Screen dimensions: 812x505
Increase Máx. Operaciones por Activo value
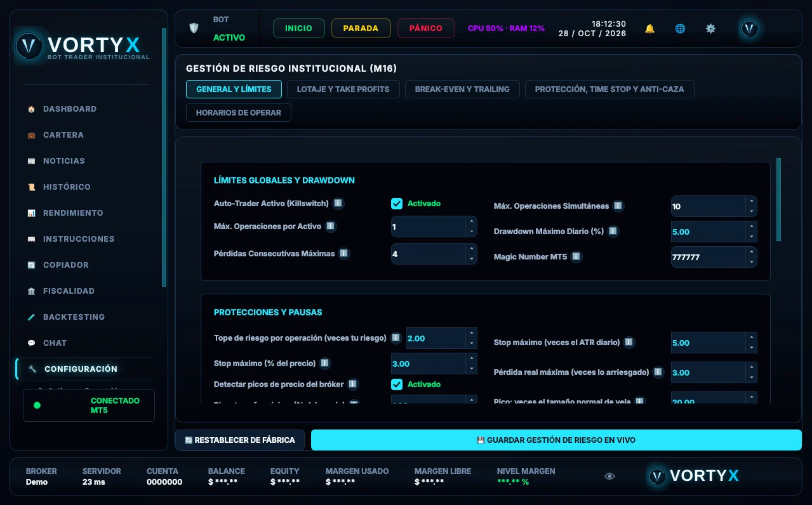tap(471, 221)
